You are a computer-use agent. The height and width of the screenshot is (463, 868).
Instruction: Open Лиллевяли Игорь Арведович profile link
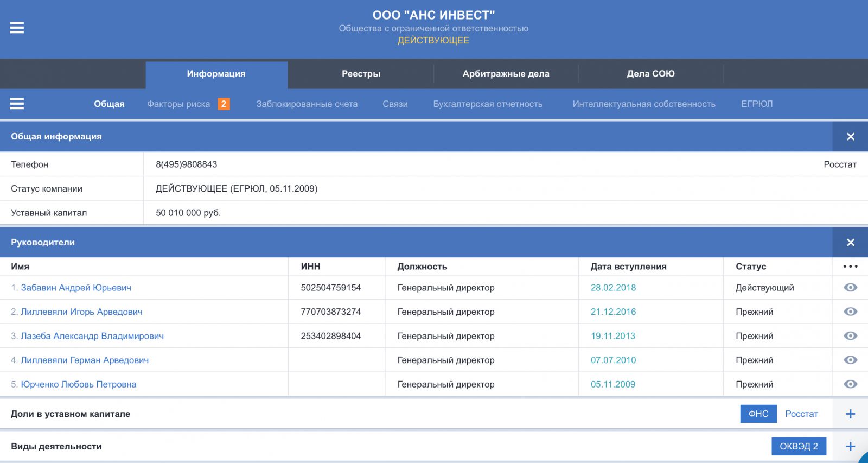pyautogui.click(x=81, y=312)
